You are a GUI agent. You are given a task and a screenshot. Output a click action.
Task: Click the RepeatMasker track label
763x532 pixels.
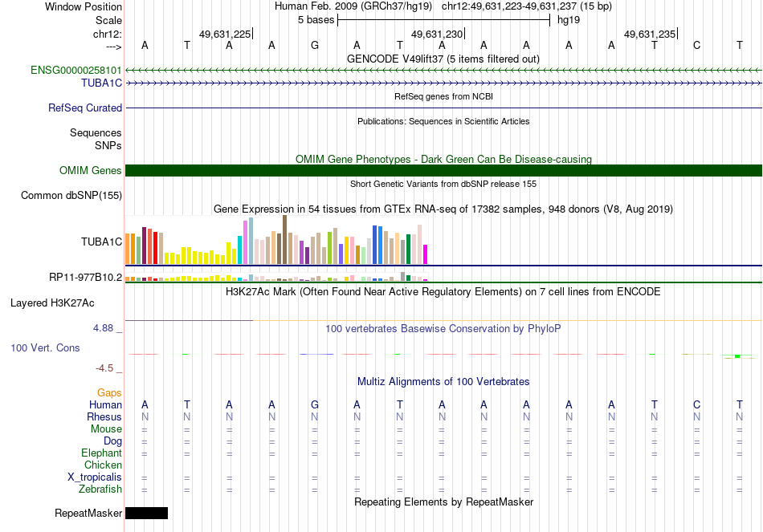(x=88, y=513)
